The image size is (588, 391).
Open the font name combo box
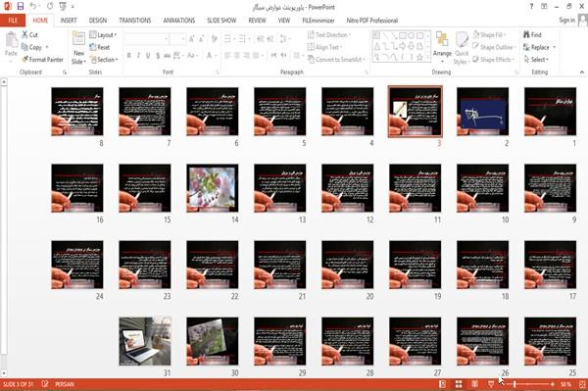pos(146,38)
